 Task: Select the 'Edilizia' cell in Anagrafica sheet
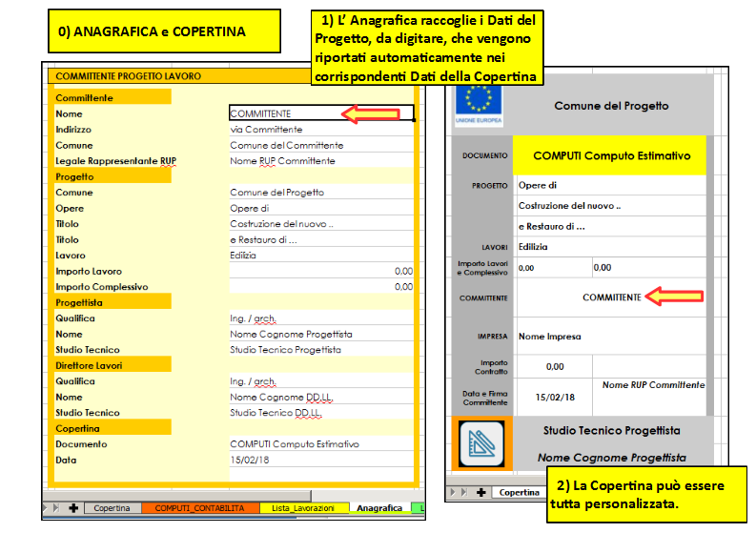click(x=321, y=256)
